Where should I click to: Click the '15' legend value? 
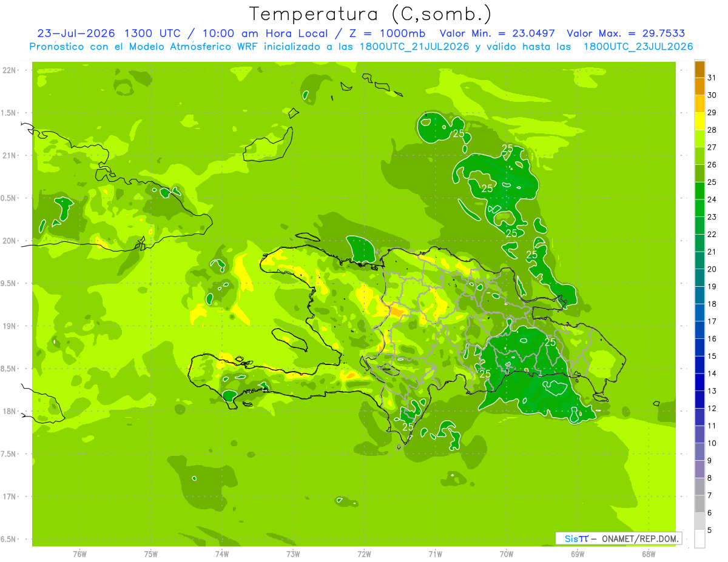click(712, 356)
